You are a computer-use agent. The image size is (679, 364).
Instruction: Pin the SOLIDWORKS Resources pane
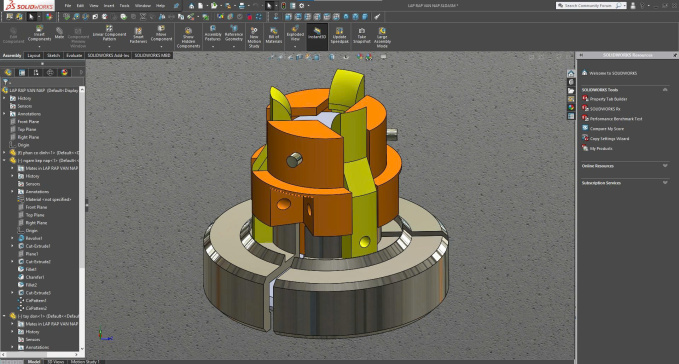[675, 55]
